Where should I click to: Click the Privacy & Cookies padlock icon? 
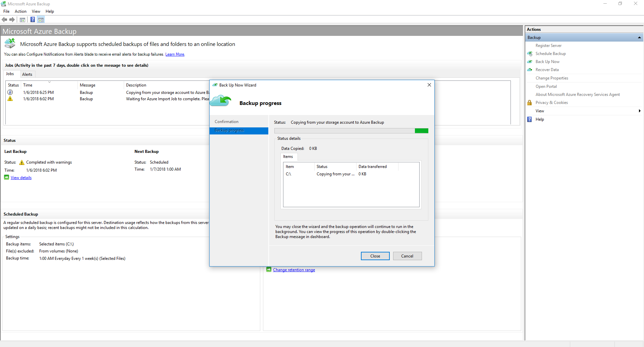click(x=529, y=103)
